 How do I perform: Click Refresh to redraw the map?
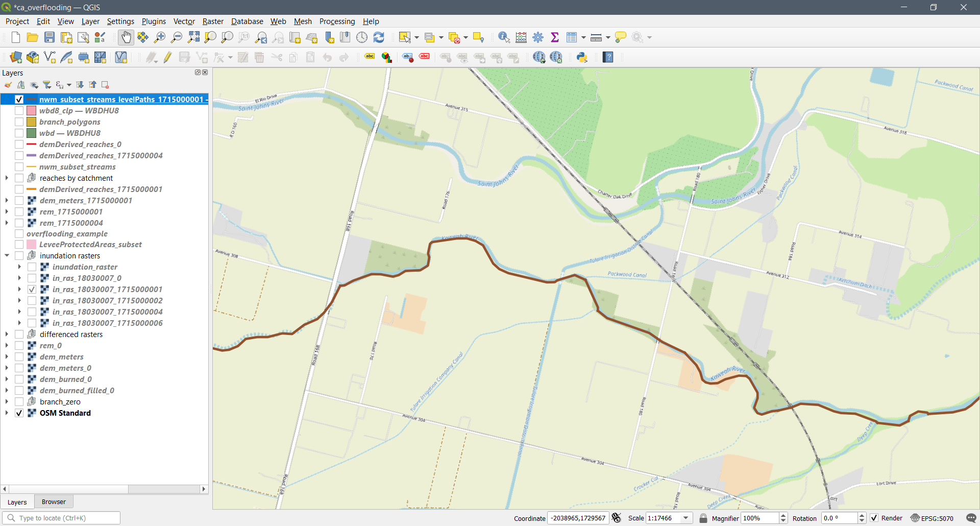pos(379,37)
